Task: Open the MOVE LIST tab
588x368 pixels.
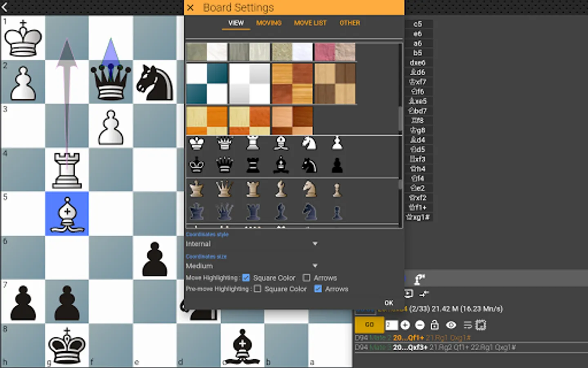Action: (x=310, y=23)
